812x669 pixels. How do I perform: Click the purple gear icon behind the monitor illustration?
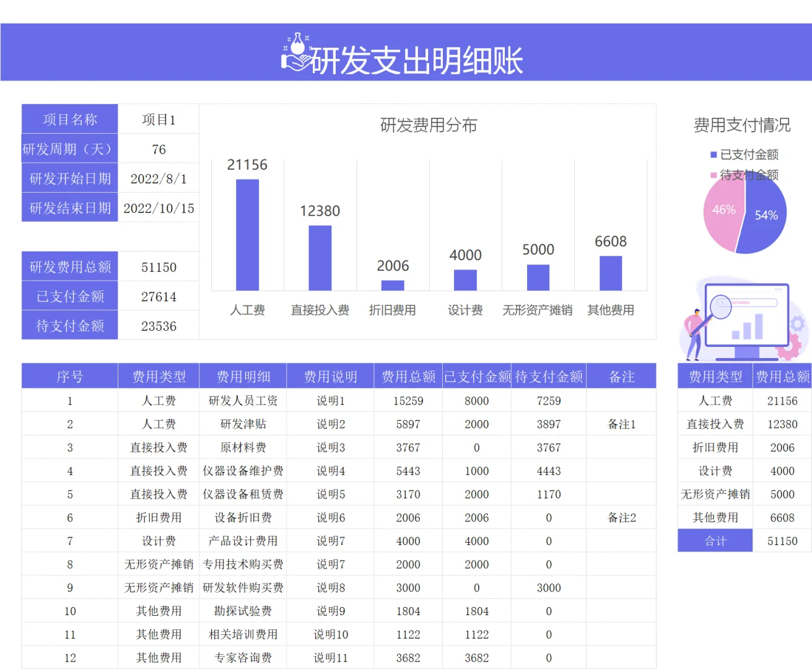[798, 323]
